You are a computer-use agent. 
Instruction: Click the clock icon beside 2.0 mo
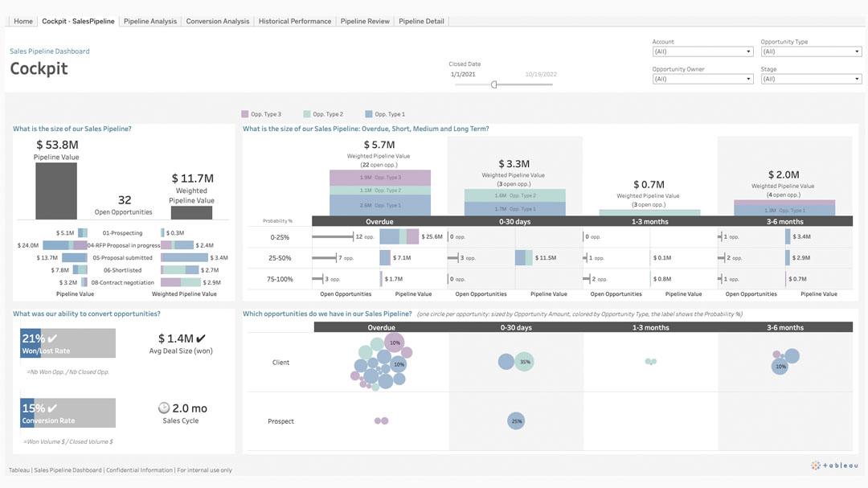pyautogui.click(x=164, y=408)
